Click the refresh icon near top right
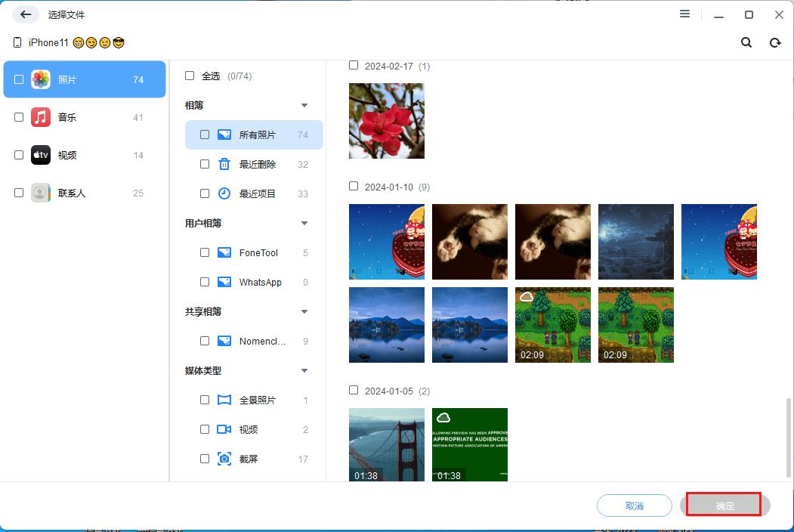 click(775, 42)
